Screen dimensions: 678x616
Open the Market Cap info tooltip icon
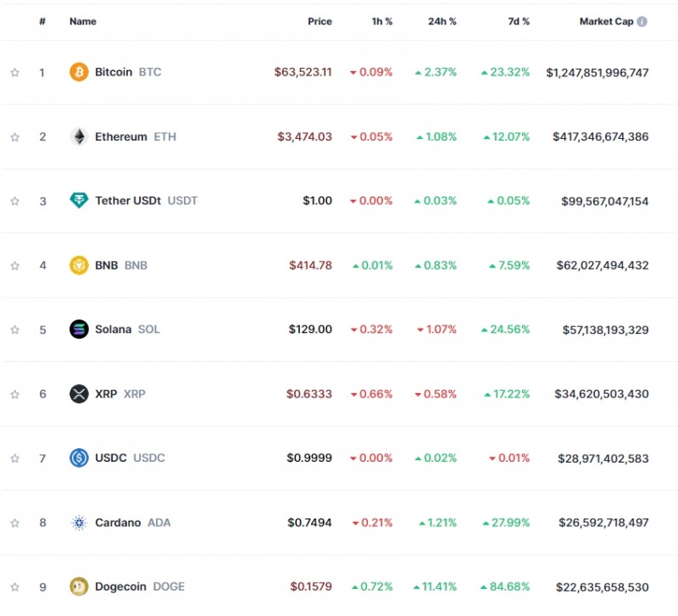(642, 21)
